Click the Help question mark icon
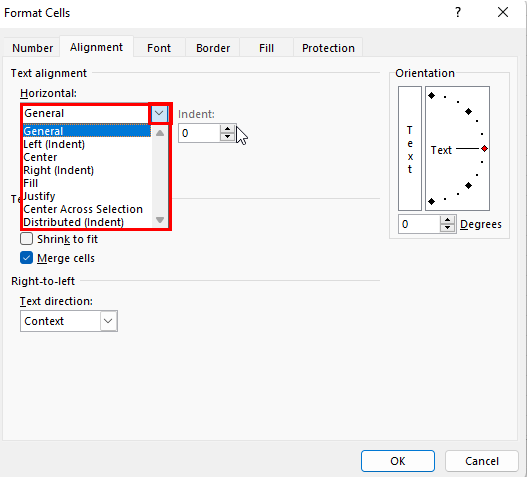 coord(458,13)
